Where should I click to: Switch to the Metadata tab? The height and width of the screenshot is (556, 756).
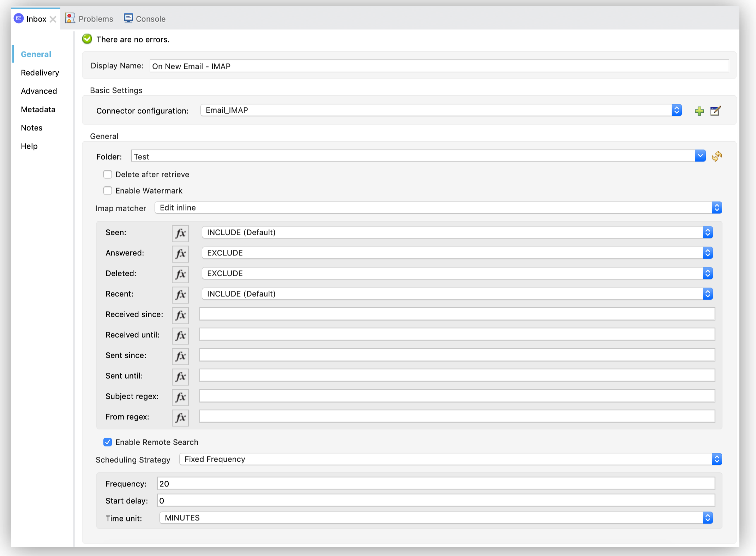[37, 109]
